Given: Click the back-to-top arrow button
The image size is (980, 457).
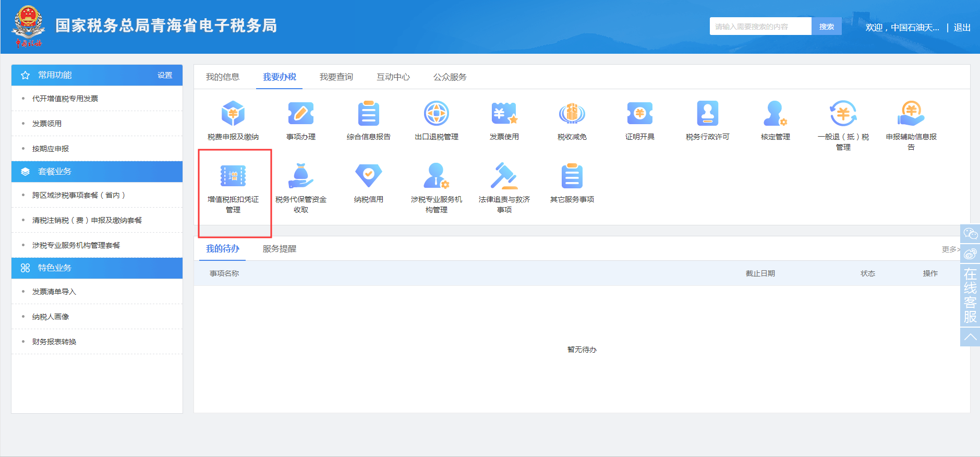Looking at the screenshot, I should coord(970,337).
